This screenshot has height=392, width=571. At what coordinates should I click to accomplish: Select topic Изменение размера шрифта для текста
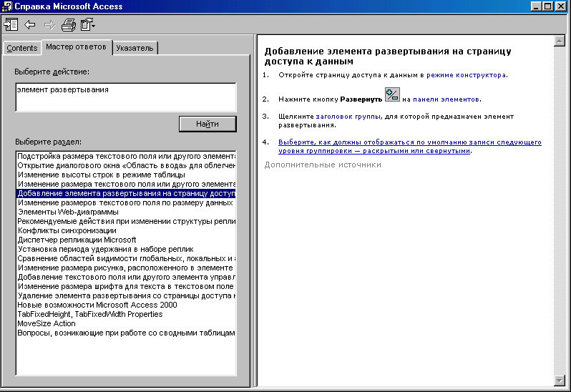126,286
